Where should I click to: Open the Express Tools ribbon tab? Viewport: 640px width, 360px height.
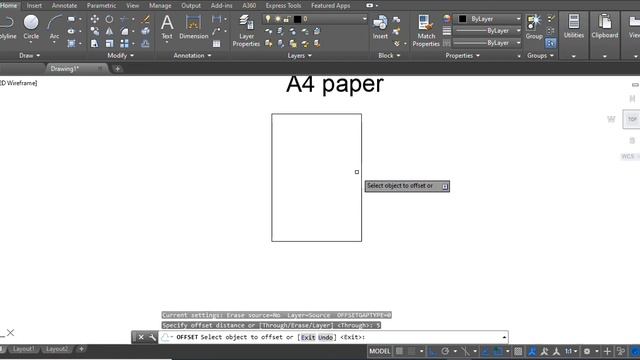click(283, 5)
